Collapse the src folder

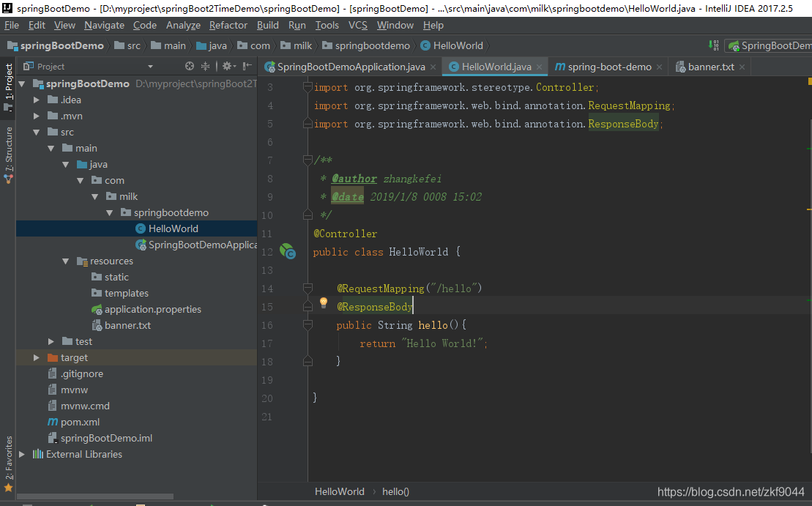pos(37,132)
